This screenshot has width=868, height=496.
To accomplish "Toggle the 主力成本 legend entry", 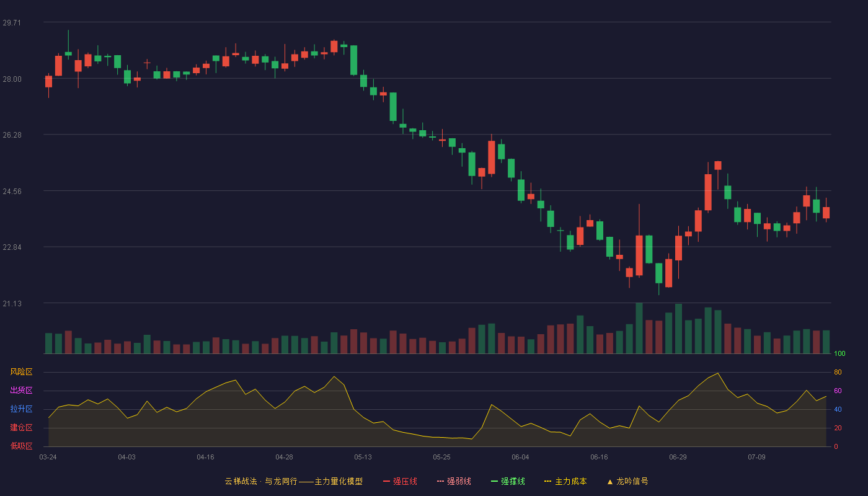I will click(x=565, y=481).
